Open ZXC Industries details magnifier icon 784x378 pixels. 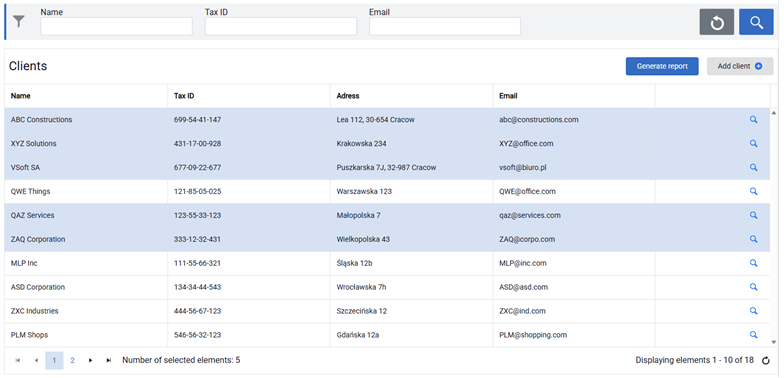click(754, 311)
